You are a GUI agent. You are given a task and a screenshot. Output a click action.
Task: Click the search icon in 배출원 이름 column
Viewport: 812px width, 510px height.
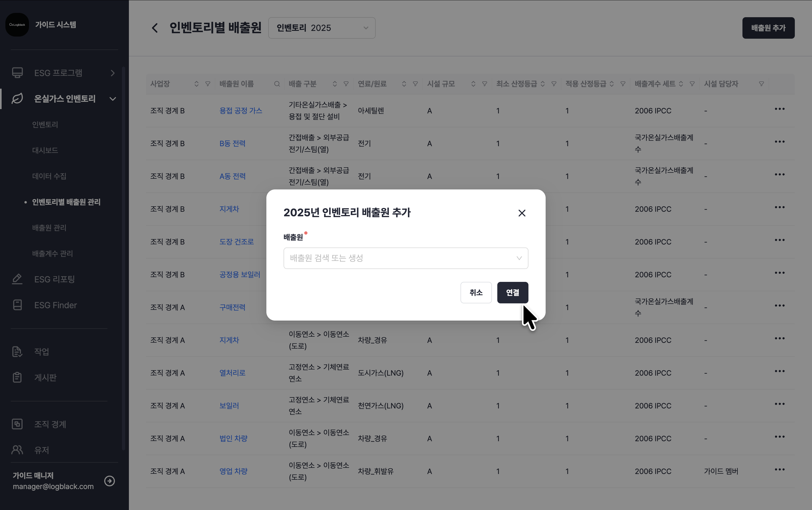[277, 84]
